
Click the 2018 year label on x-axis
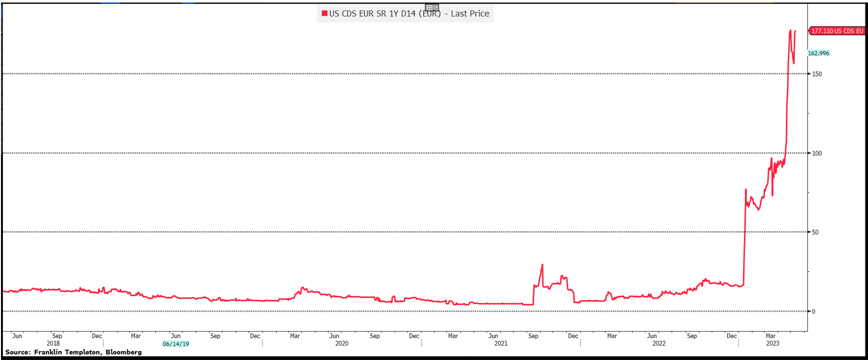tap(53, 344)
